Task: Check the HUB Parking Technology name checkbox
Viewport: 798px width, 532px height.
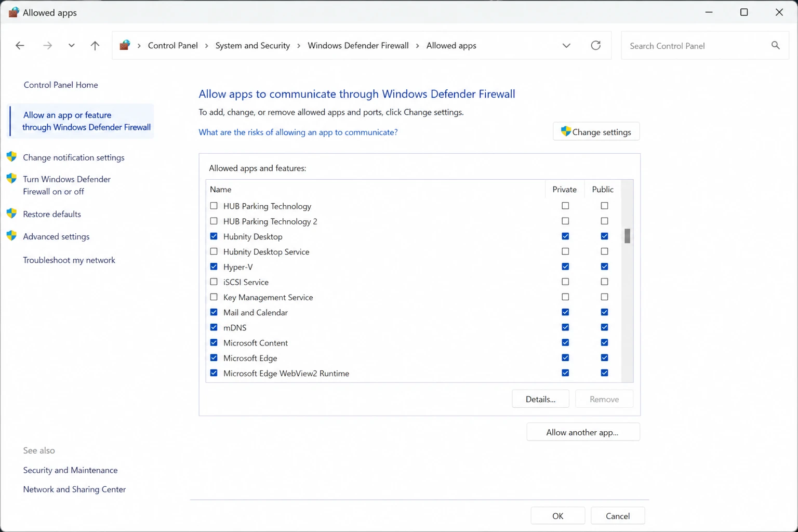Action: coord(214,206)
